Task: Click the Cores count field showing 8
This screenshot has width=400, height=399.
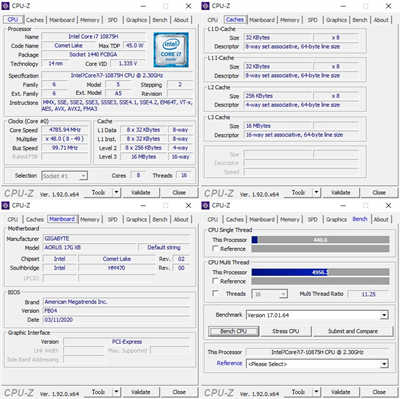Action: click(138, 175)
